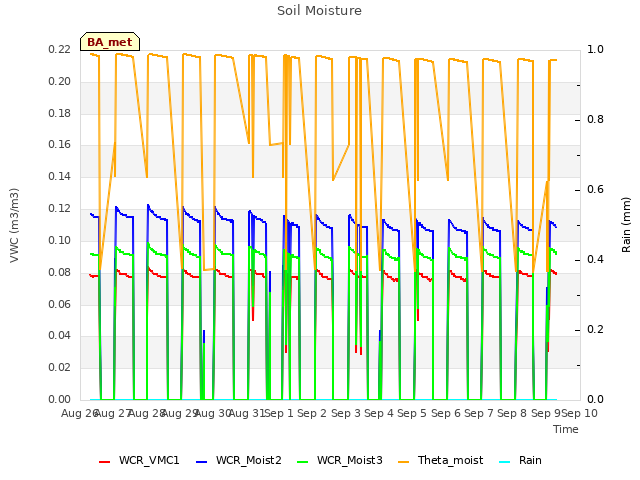The width and height of the screenshot is (640, 480).
Task: Click the blue WCR_Moist2 legend swatch
Action: [x=202, y=462]
